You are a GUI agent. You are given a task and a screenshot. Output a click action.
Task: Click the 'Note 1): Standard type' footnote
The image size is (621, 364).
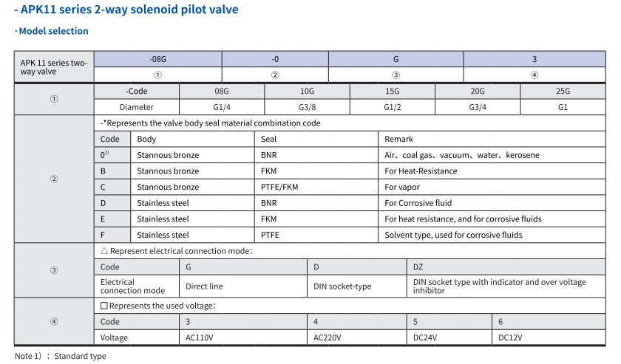[61, 356]
